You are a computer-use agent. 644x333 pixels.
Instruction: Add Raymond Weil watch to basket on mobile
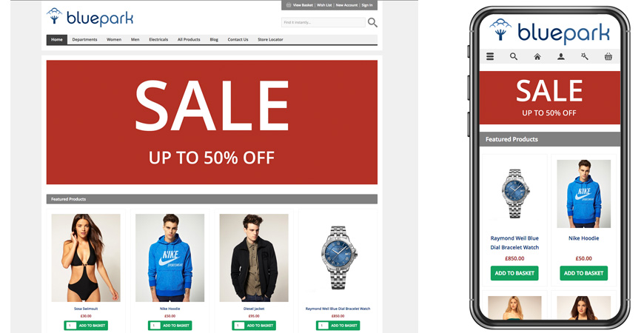coord(514,273)
